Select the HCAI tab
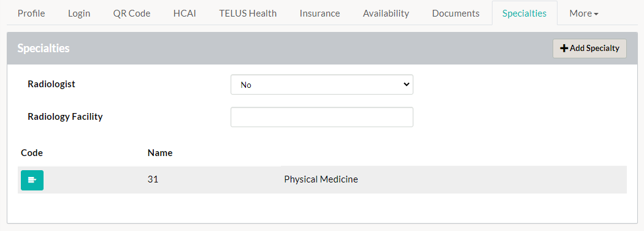 [x=185, y=13]
